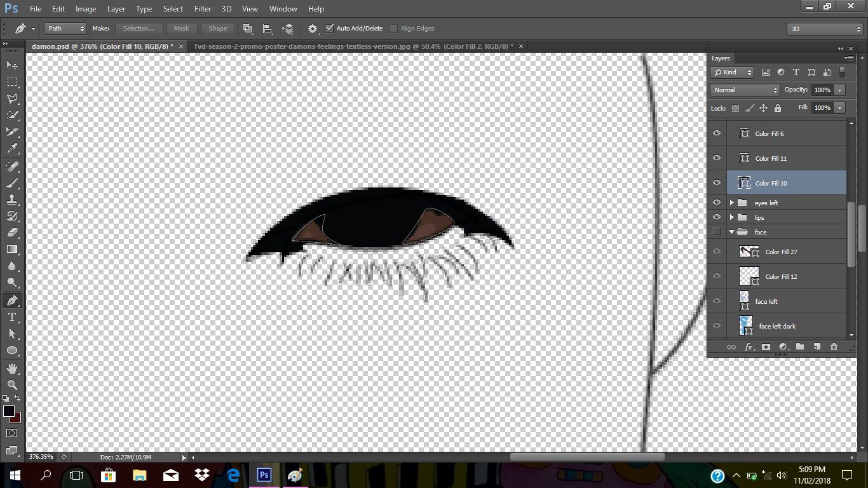
Task: Toggle Auto Add/Delete checkbox
Action: 329,29
